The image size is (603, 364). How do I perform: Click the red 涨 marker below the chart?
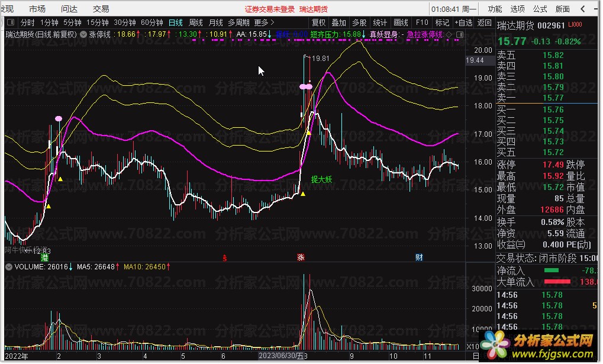301,257
